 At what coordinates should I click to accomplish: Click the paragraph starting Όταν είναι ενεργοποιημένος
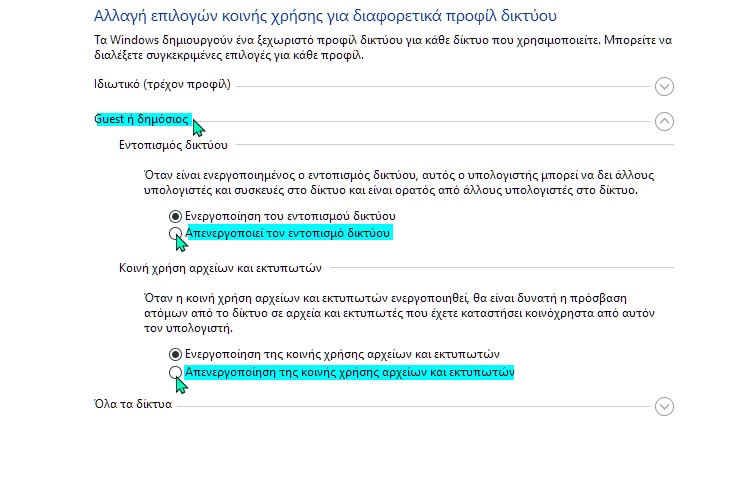[x=399, y=182]
